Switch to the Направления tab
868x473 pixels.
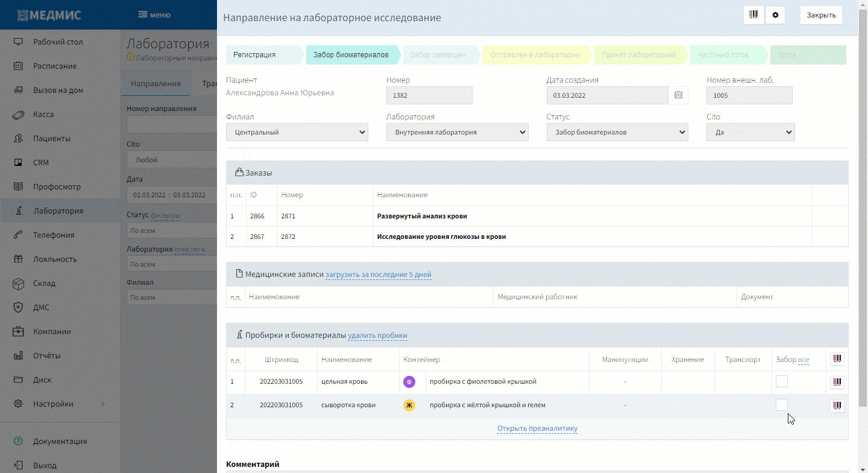(x=156, y=84)
